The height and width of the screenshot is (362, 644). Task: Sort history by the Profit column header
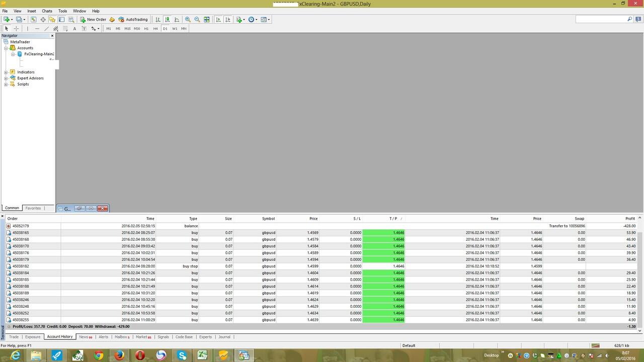(x=630, y=219)
